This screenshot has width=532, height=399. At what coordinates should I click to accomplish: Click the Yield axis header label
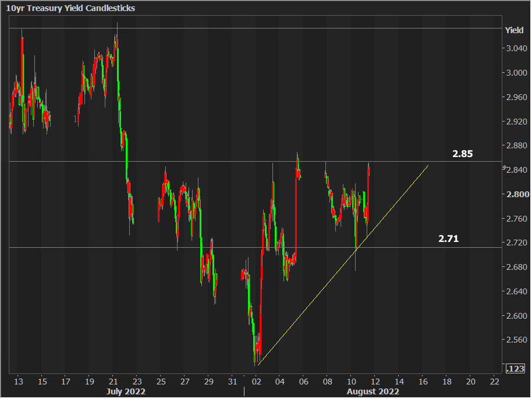point(514,30)
